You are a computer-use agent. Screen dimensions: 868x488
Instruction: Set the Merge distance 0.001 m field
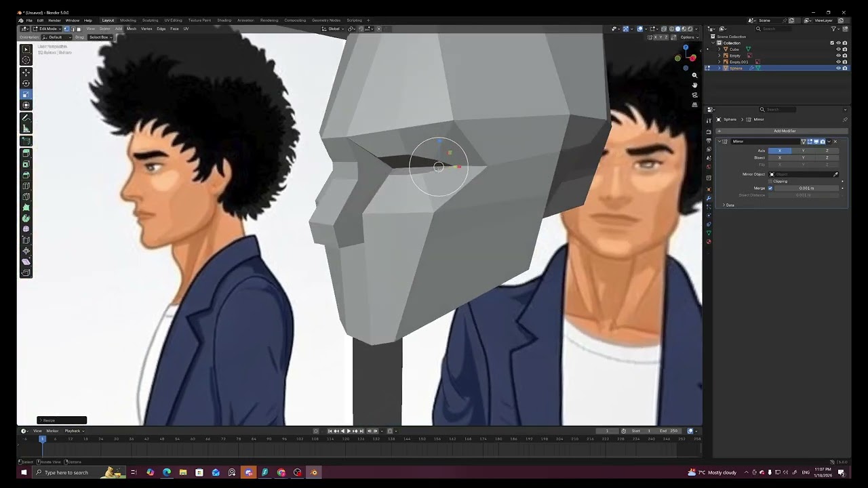(x=806, y=188)
